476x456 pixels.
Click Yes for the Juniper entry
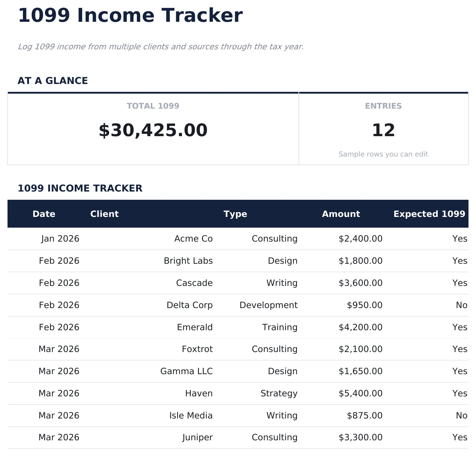[x=460, y=437]
